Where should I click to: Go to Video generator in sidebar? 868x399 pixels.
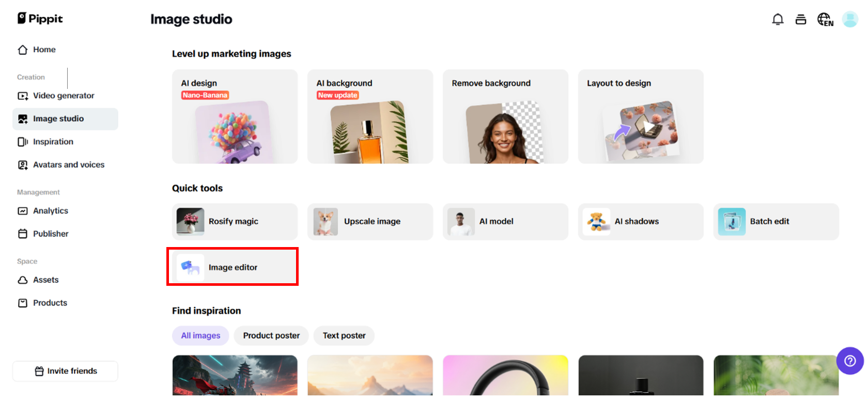click(64, 96)
